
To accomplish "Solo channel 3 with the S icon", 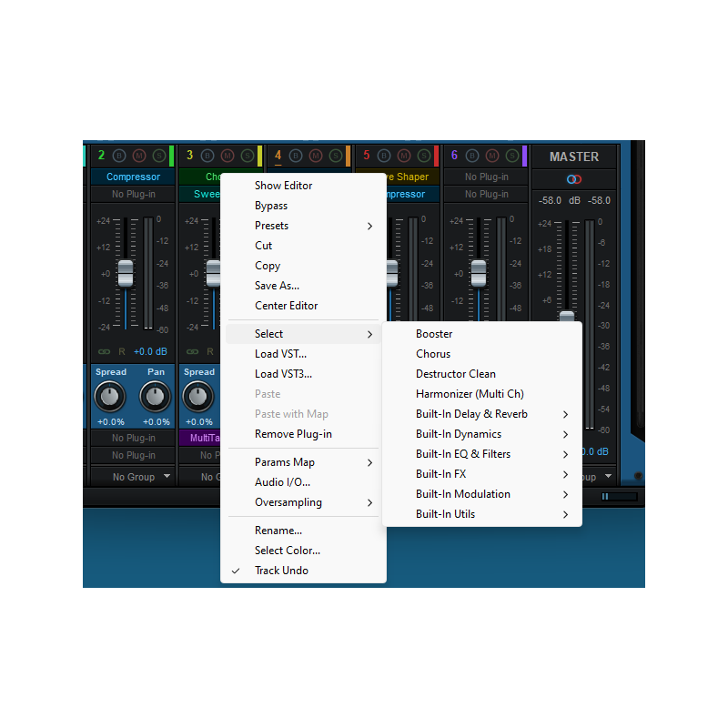I will tap(246, 156).
